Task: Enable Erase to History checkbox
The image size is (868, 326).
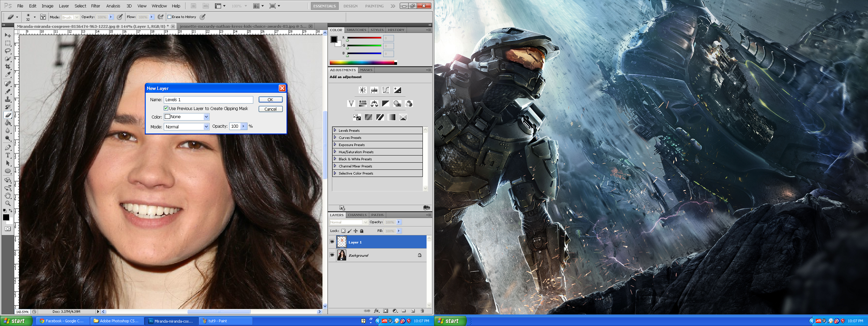Action: pos(170,17)
